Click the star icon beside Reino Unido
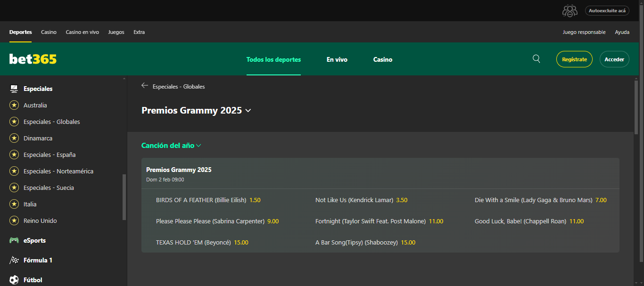Viewport: 644px width, 286px height. click(14, 221)
